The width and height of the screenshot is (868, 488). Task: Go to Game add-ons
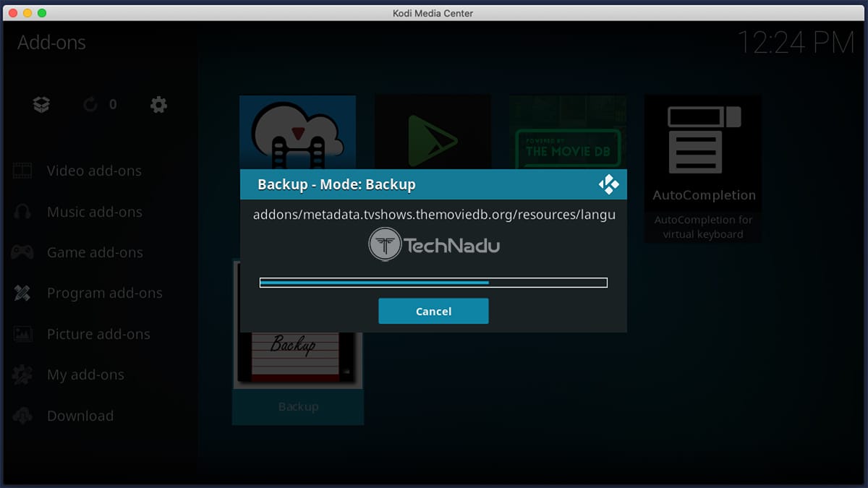coord(95,252)
